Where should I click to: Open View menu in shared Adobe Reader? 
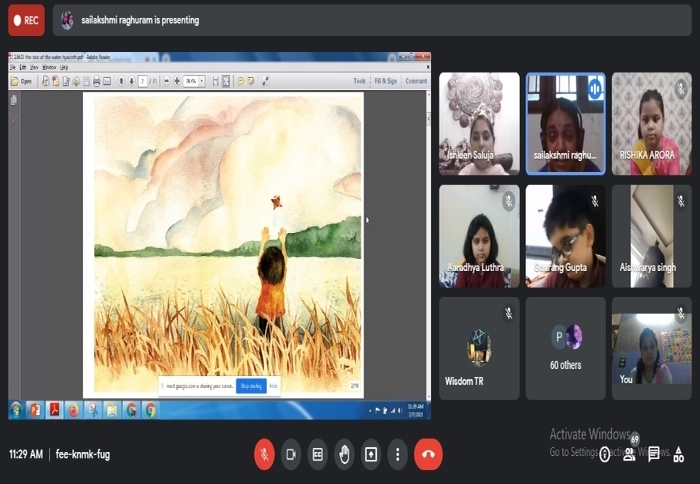tap(34, 67)
